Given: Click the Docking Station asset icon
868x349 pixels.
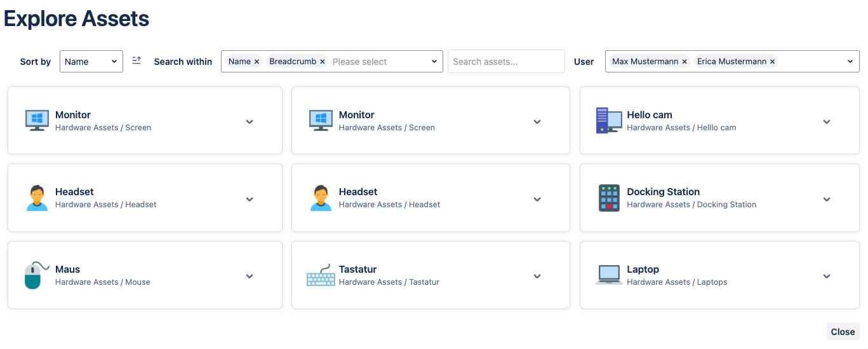Looking at the screenshot, I should 609,198.
